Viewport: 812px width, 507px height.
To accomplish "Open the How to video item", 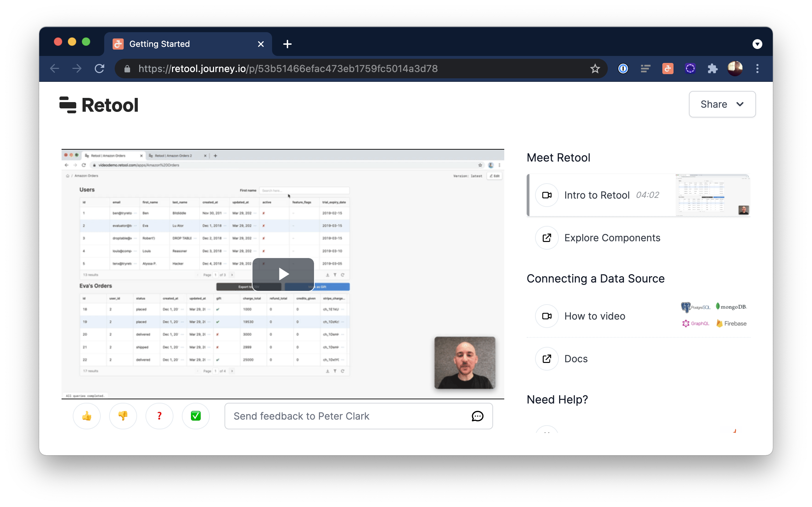I will (594, 316).
